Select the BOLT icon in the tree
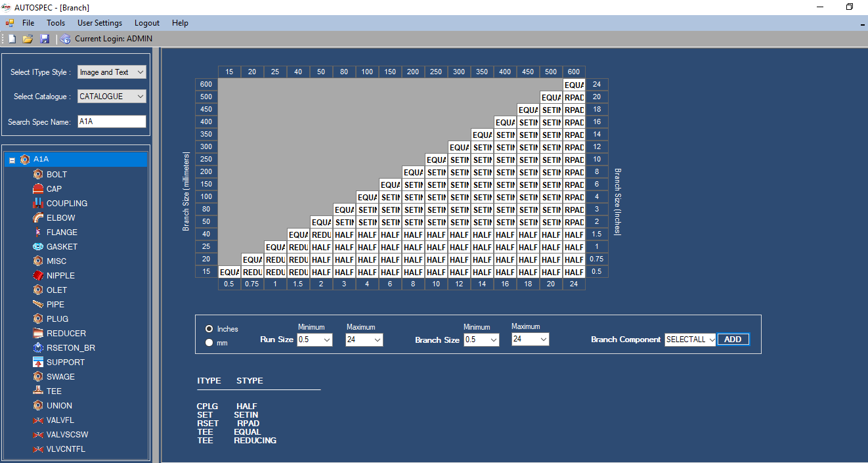The image size is (868, 463). 38,175
